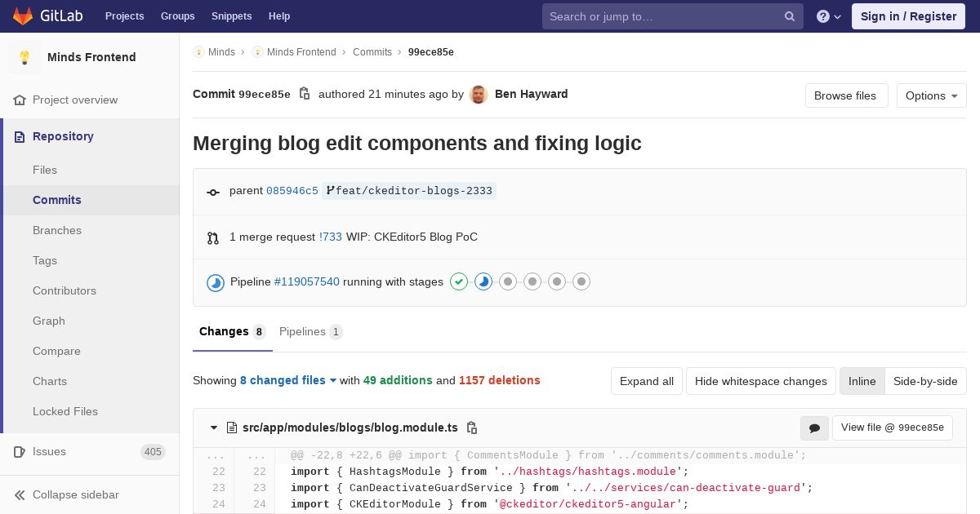Click Ben Hayward author name link
The width and height of the screenshot is (980, 514).
532,95
